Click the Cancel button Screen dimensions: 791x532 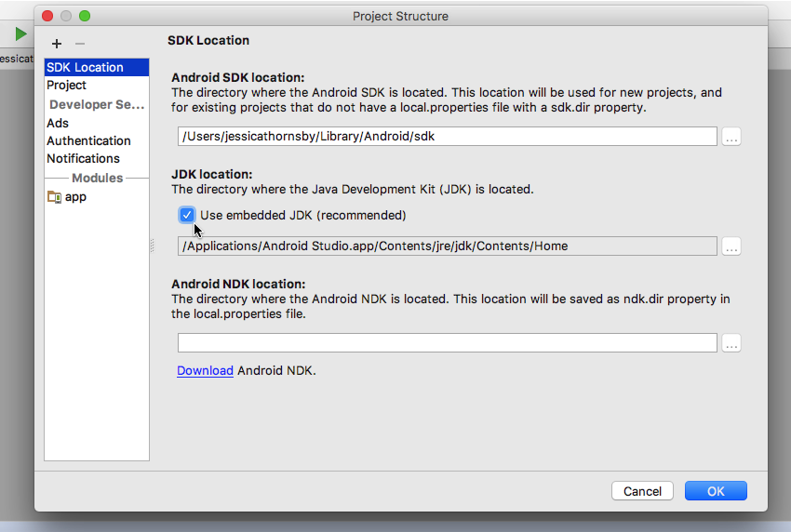(x=642, y=491)
